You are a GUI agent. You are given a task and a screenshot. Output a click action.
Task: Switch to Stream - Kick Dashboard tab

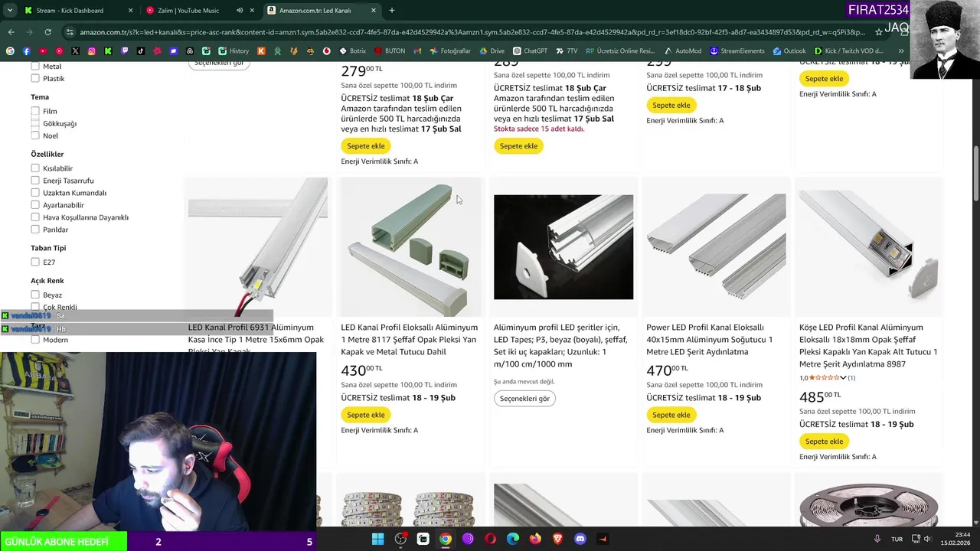pyautogui.click(x=77, y=11)
